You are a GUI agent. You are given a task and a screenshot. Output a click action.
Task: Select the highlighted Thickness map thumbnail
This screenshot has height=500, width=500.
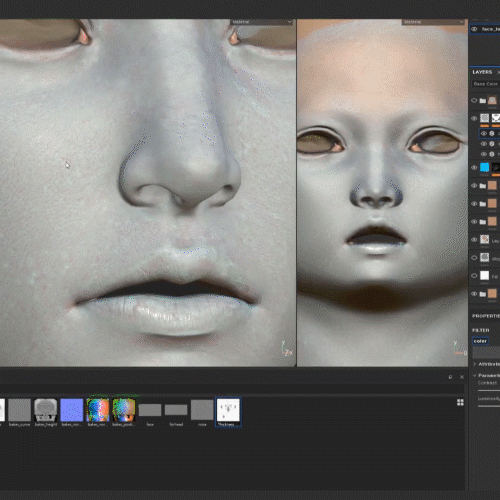click(x=228, y=410)
